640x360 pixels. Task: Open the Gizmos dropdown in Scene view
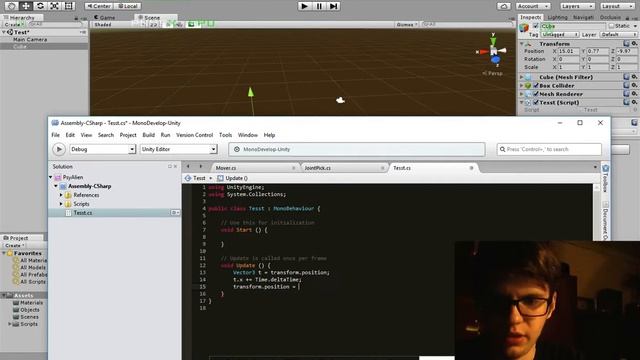point(407,24)
